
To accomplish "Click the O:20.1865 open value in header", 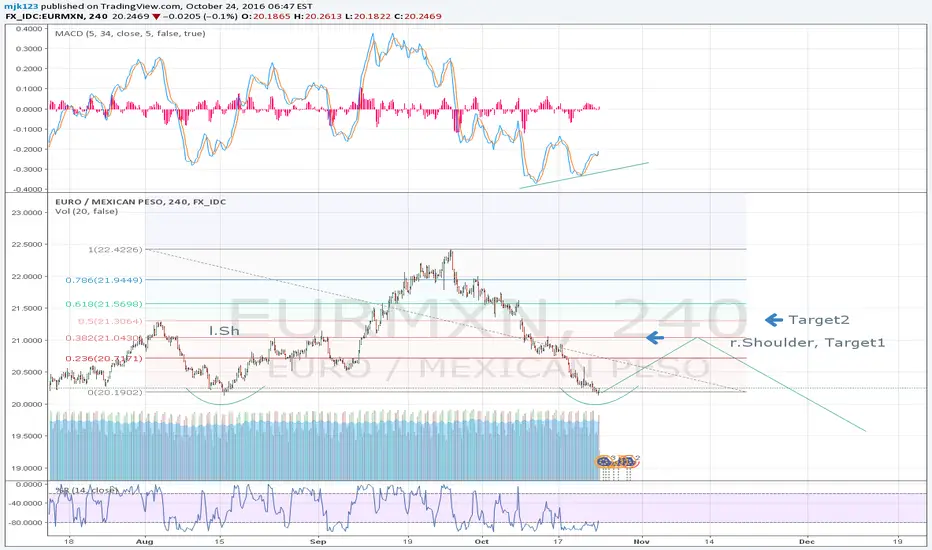I will 266,16.
